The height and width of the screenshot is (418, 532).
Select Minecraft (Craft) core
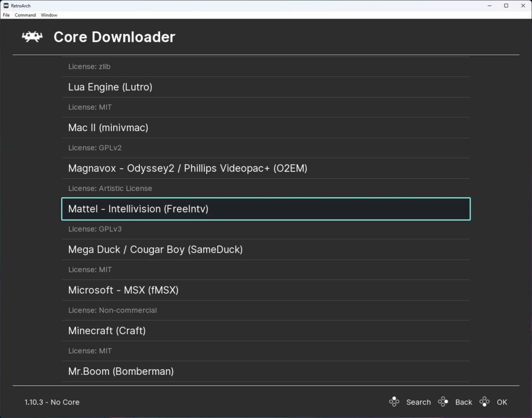(266, 330)
